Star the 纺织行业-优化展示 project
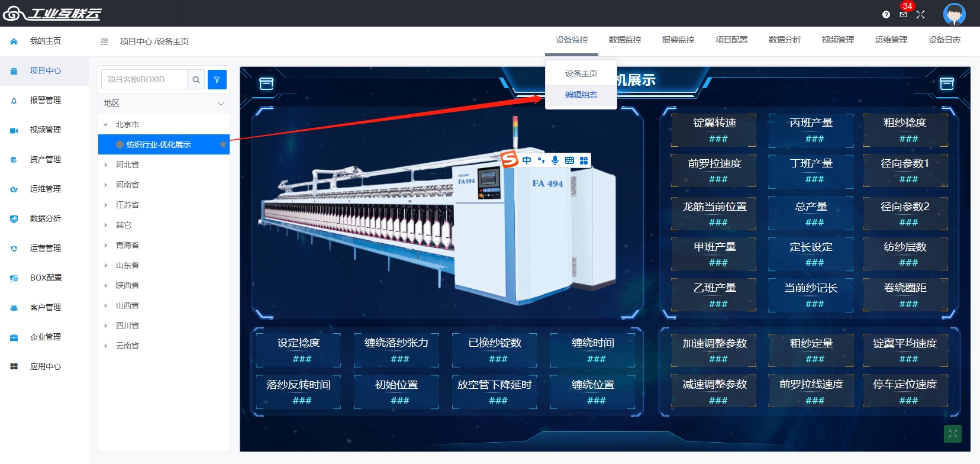Viewport: 980px width, 464px height. [223, 144]
